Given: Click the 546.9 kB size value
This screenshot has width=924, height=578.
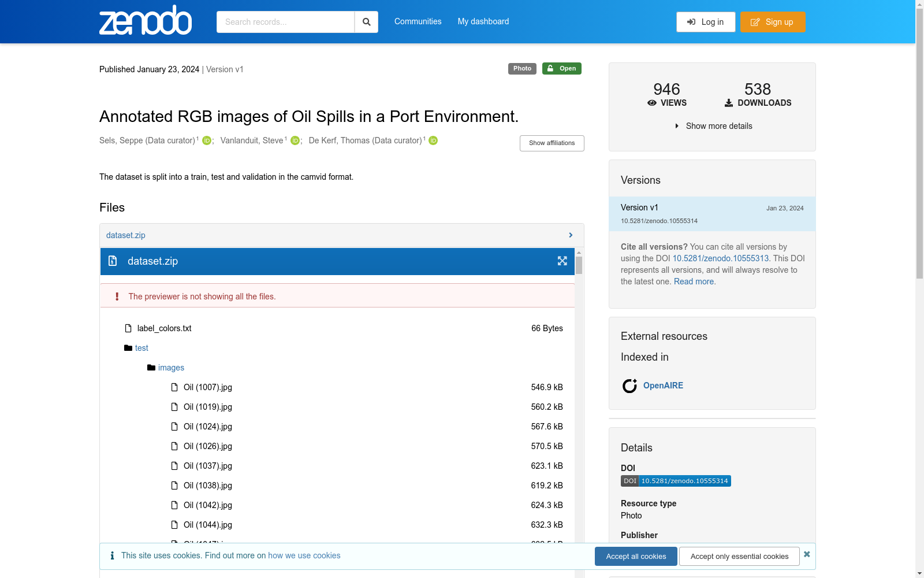Looking at the screenshot, I should (x=547, y=387).
